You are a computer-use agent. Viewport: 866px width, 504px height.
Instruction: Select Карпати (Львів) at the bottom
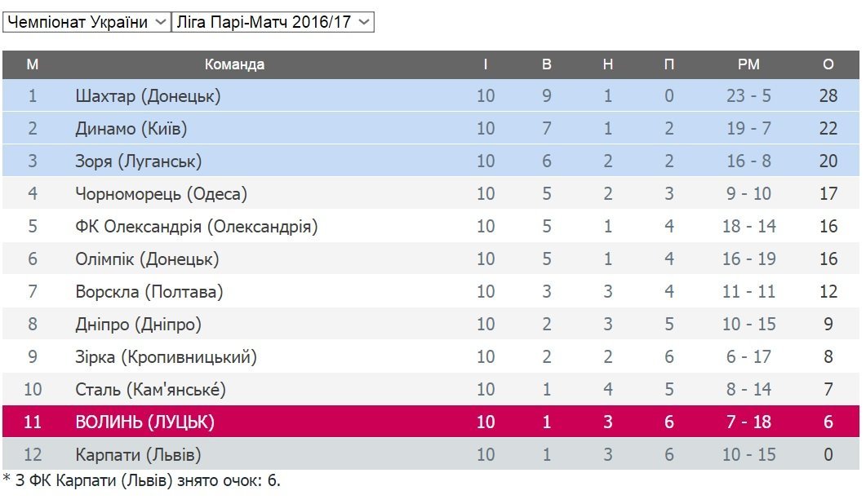(137, 455)
